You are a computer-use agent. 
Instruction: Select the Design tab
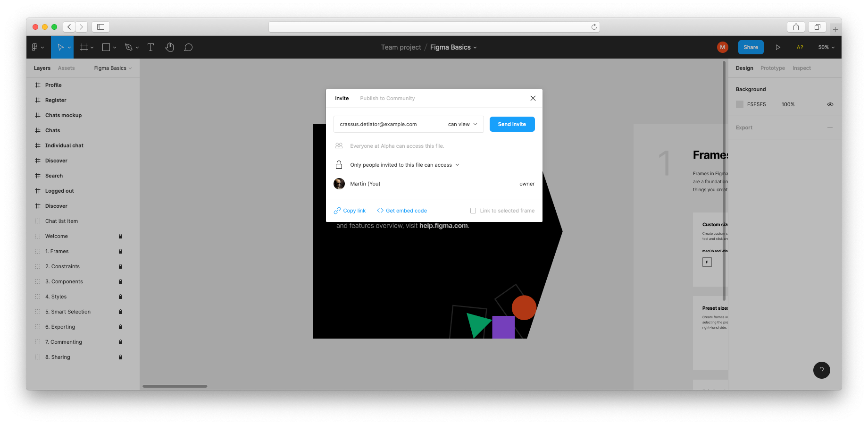[x=744, y=68]
